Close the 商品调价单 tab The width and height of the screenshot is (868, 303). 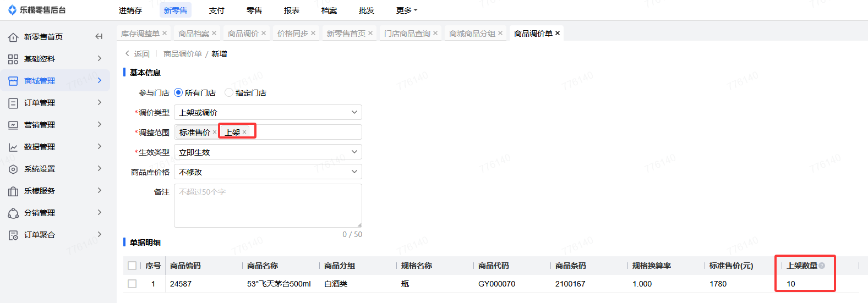[x=558, y=33]
